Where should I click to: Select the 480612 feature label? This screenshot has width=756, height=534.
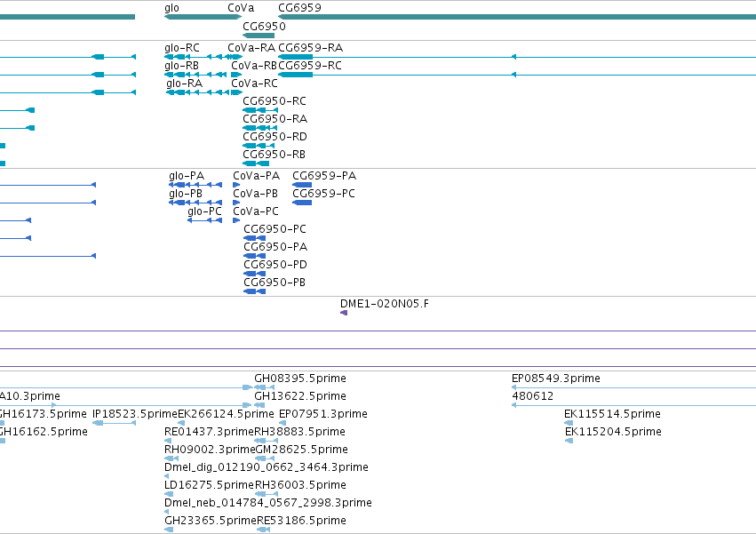coord(532,396)
